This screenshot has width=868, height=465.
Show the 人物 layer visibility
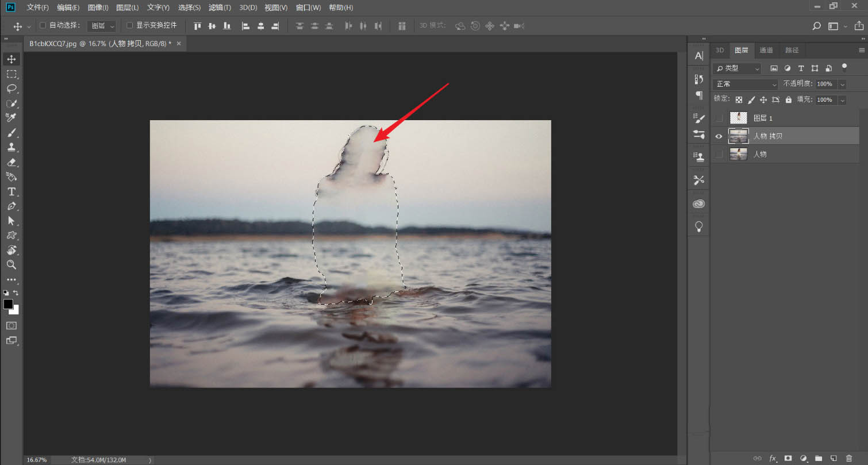click(719, 154)
